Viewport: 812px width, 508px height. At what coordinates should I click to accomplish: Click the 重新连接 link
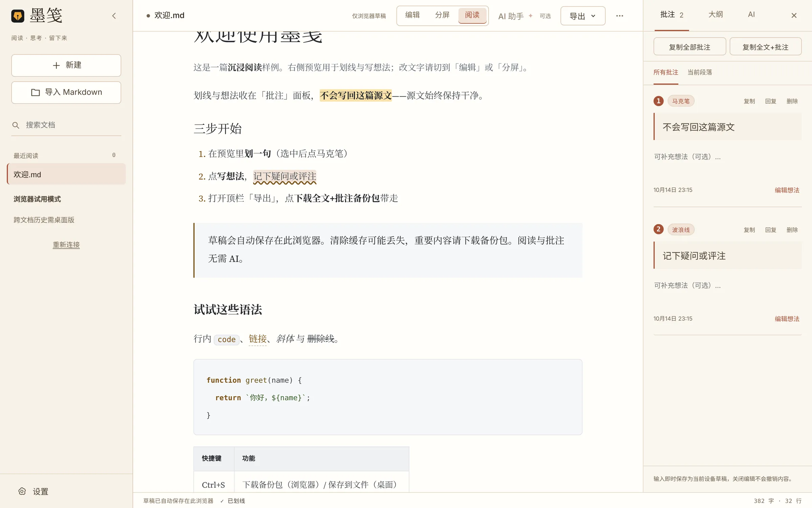[x=66, y=245]
